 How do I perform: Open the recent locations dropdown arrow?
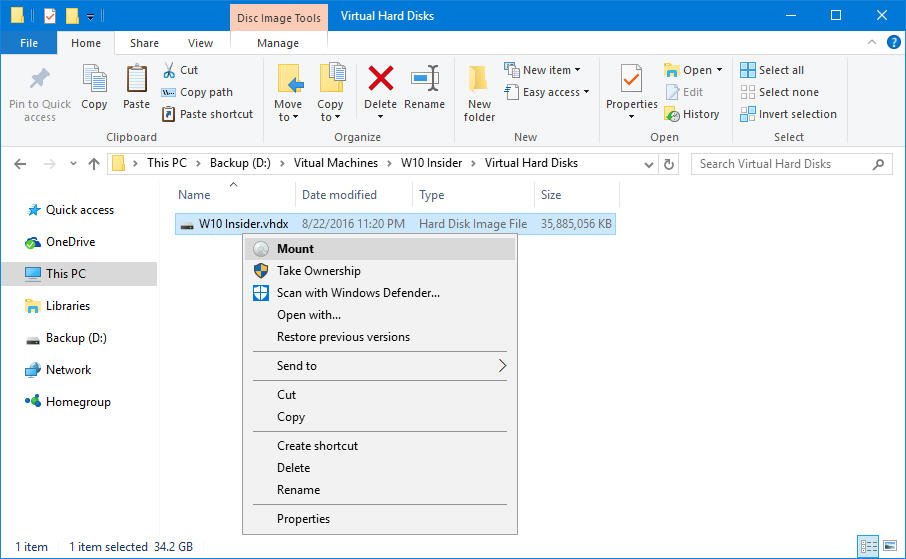[x=73, y=164]
